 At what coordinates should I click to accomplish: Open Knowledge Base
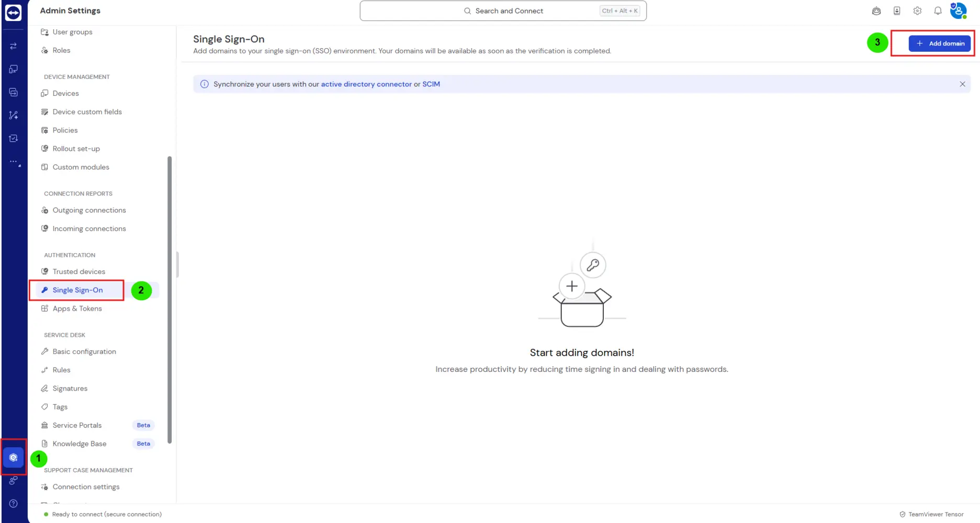pyautogui.click(x=79, y=444)
